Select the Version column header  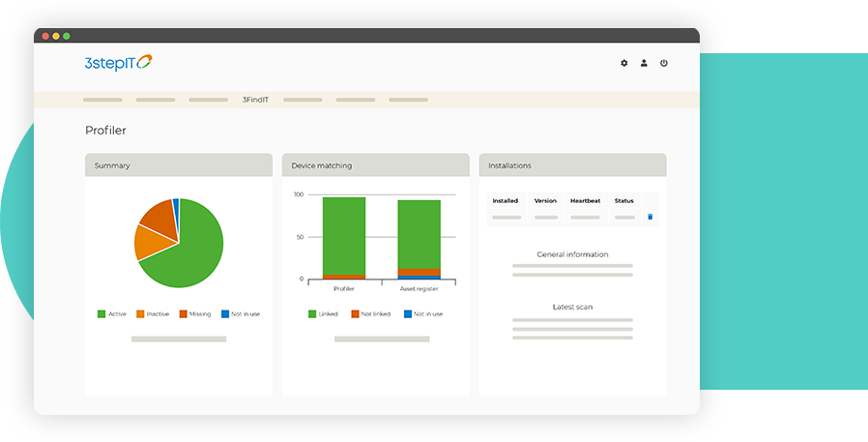[545, 200]
